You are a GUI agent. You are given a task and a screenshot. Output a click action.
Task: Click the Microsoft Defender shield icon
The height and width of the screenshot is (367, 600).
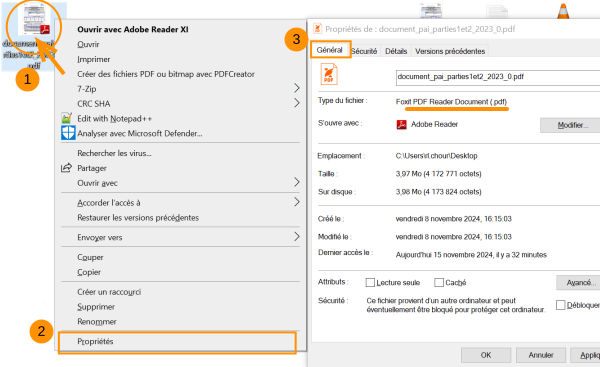tap(68, 133)
